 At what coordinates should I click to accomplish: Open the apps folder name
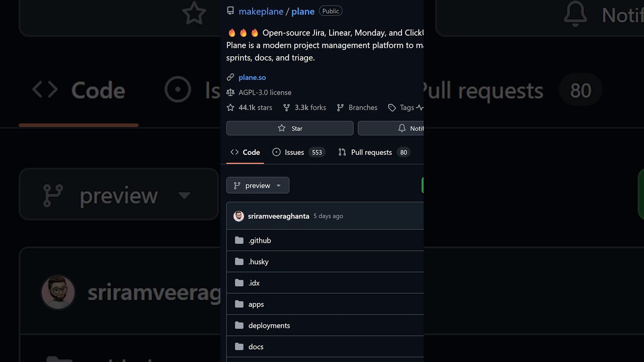point(256,304)
